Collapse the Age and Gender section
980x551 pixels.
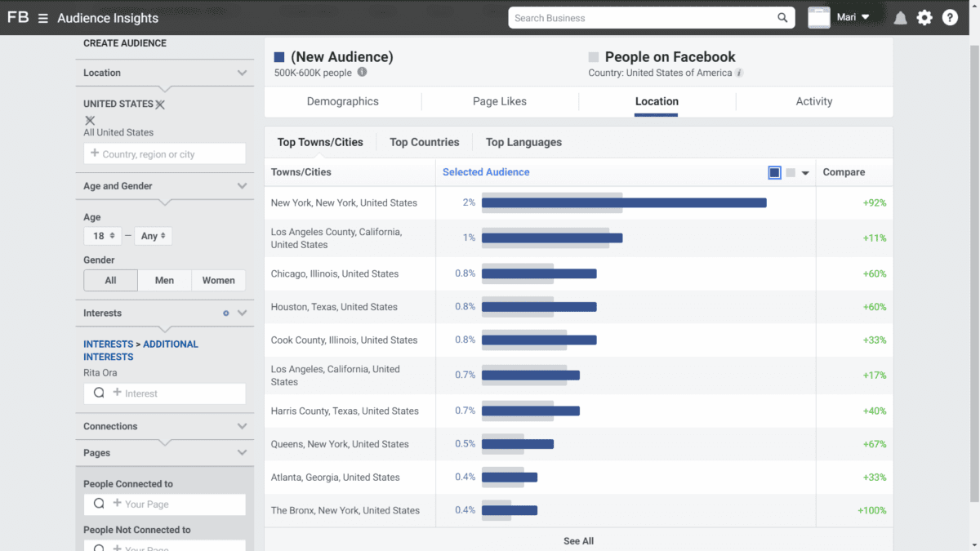click(242, 186)
